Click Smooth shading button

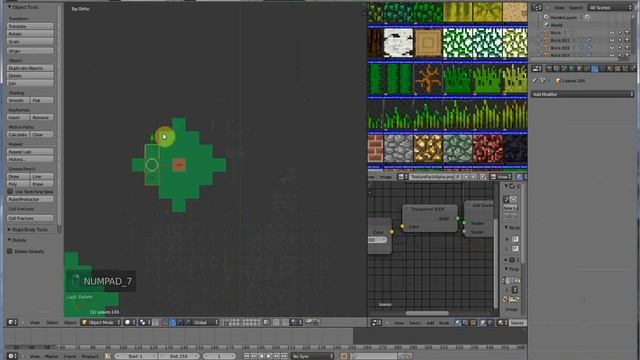pyautogui.click(x=18, y=100)
